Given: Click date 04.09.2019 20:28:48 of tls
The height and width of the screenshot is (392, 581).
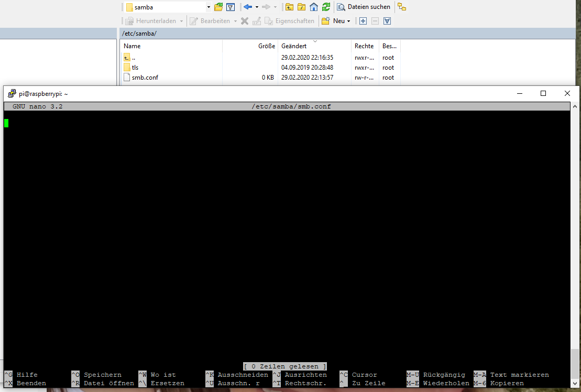Looking at the screenshot, I should 307,68.
